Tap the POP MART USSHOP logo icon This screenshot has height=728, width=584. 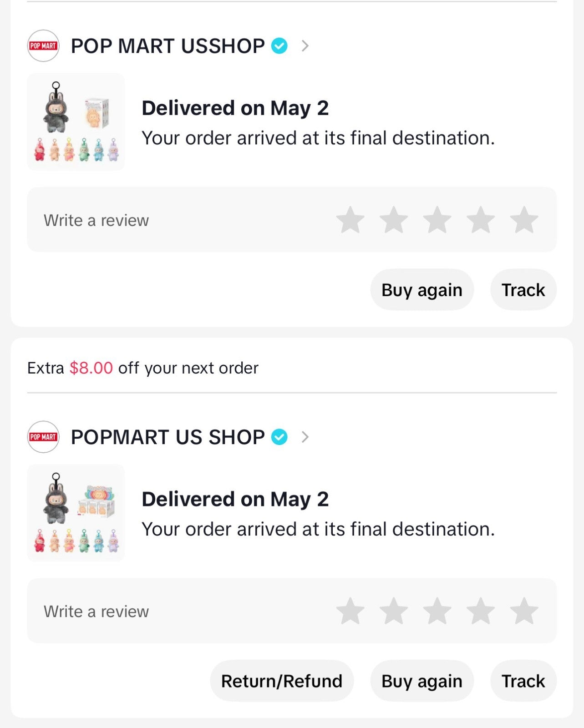tap(43, 46)
